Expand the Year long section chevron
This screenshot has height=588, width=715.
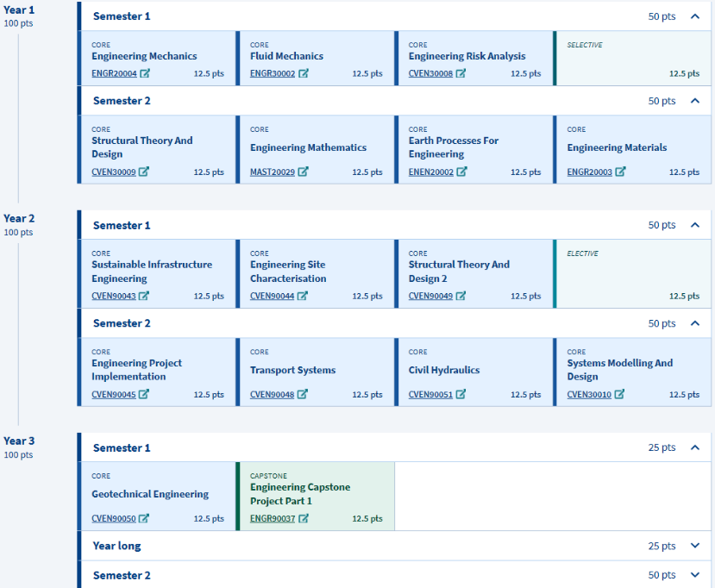pos(695,546)
